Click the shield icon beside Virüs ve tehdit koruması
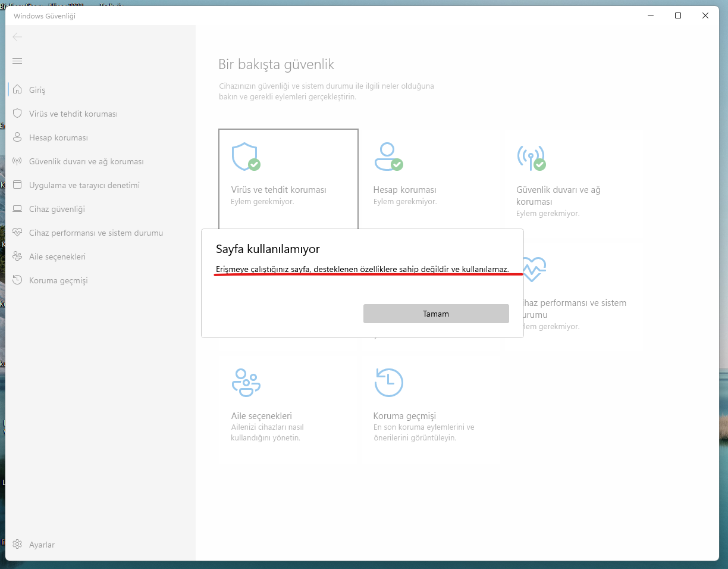The width and height of the screenshot is (728, 569). point(17,114)
